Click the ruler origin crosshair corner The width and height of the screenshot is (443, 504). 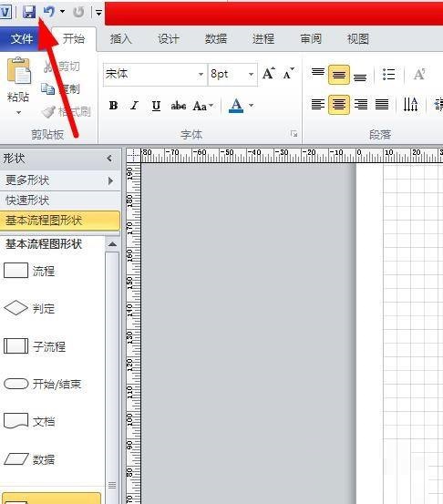(133, 156)
